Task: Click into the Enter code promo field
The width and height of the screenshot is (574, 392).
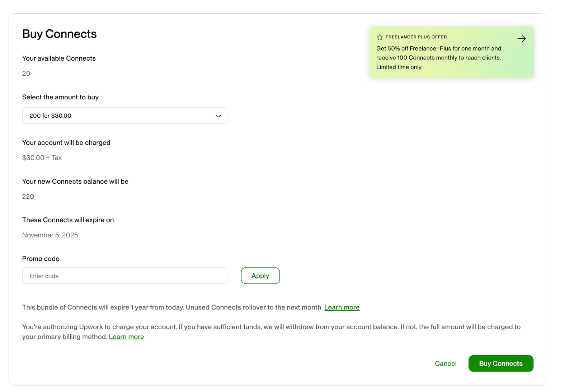Action: pyautogui.click(x=124, y=275)
